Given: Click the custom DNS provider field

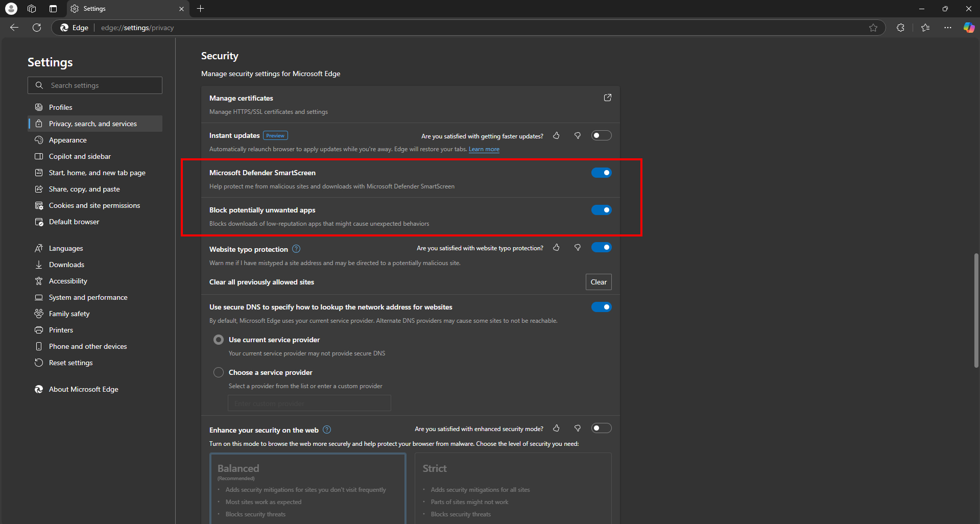Looking at the screenshot, I should (309, 403).
